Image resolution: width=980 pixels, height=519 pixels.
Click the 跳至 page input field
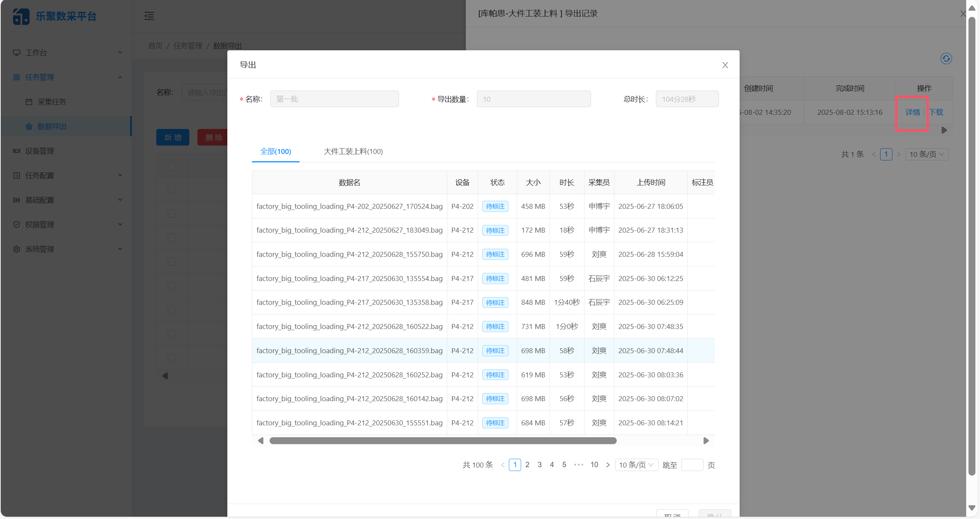click(692, 464)
